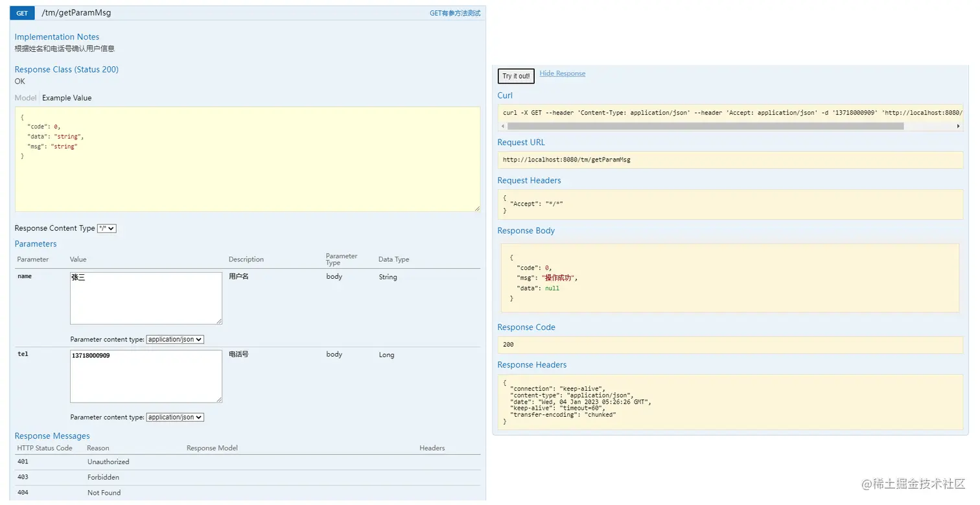The width and height of the screenshot is (980, 505).
Task: Click the "data": null line in Response Body
Action: coord(538,288)
